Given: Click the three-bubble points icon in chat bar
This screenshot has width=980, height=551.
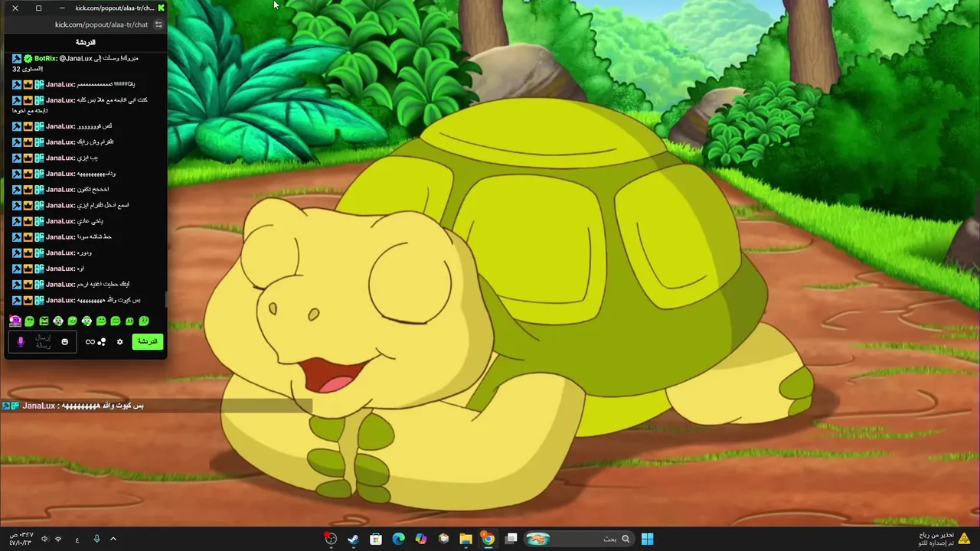Looking at the screenshot, I should pyautogui.click(x=102, y=342).
